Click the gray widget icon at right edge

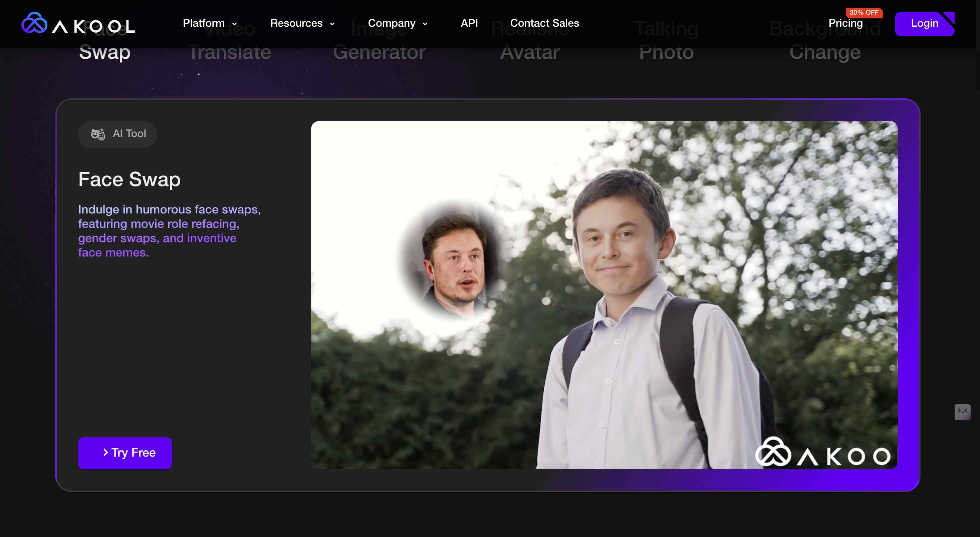pyautogui.click(x=962, y=412)
